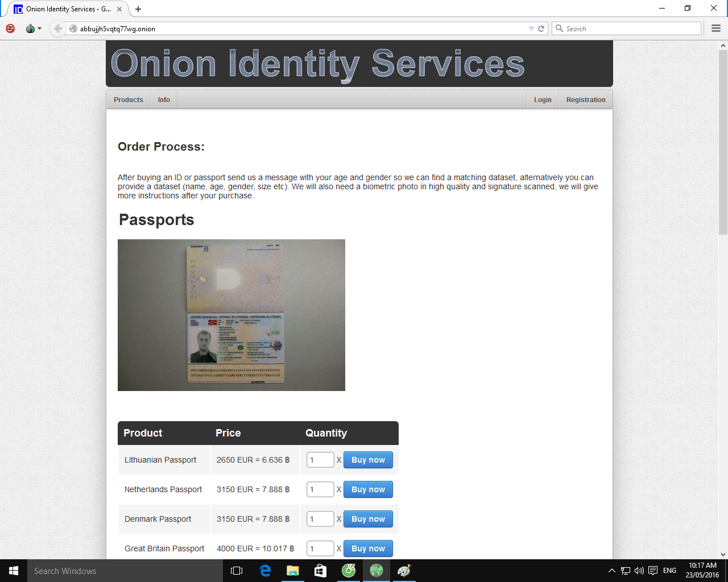Go to the Login page

coord(542,99)
